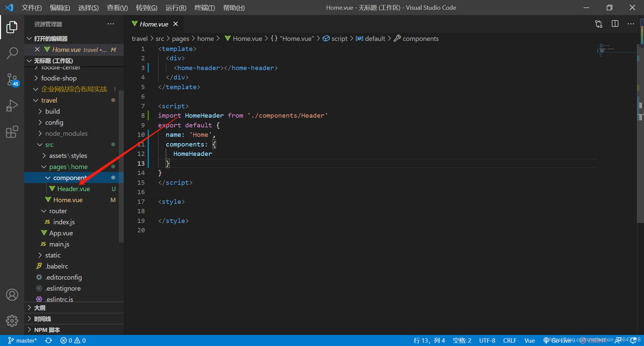Open the 选择(S) menu
This screenshot has width=644, height=346.
click(88, 7)
